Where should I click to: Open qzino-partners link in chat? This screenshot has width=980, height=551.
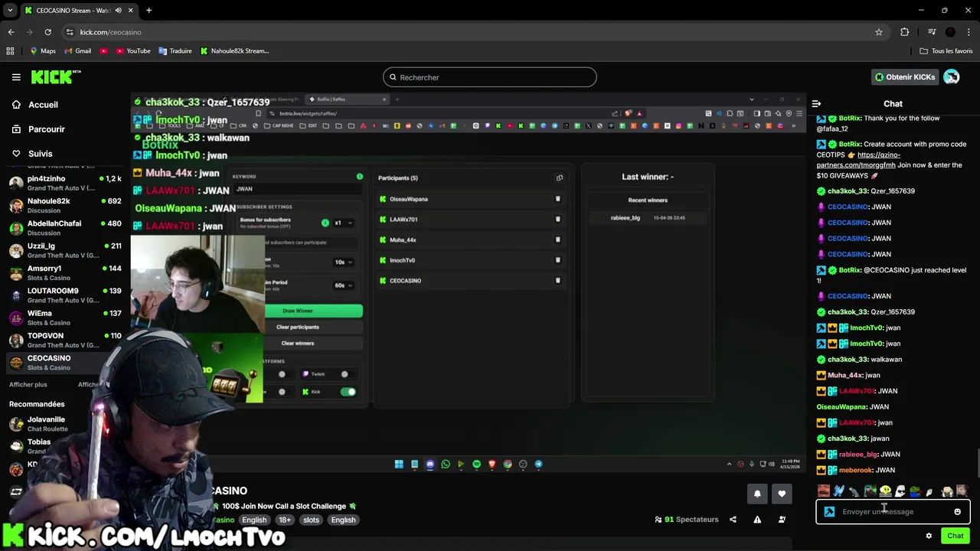(x=856, y=160)
